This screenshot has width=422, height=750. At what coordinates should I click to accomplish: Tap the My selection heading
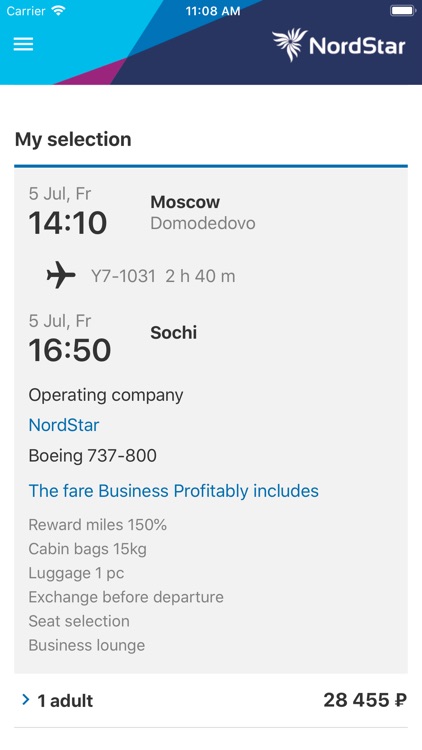point(73,139)
